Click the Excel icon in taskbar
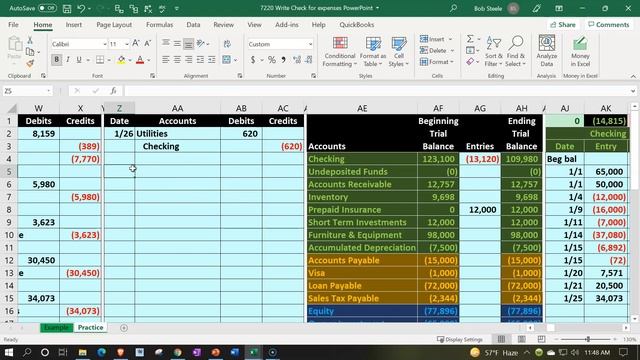The image size is (640, 360). (253, 352)
